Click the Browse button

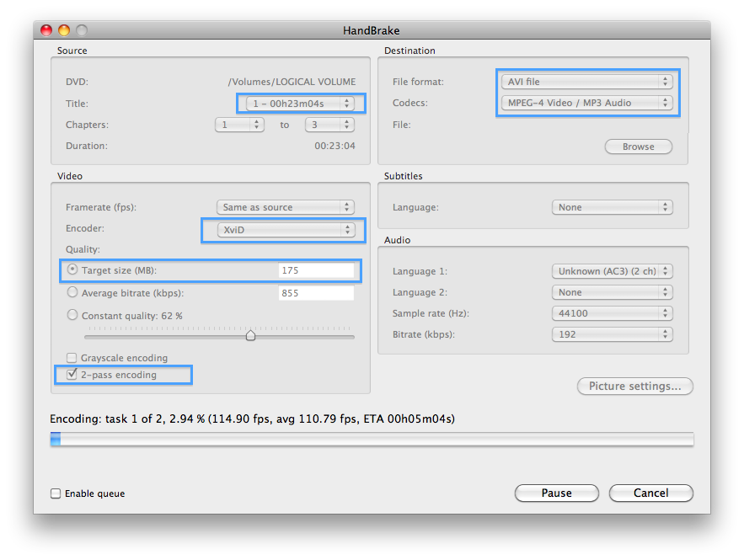pos(639,147)
